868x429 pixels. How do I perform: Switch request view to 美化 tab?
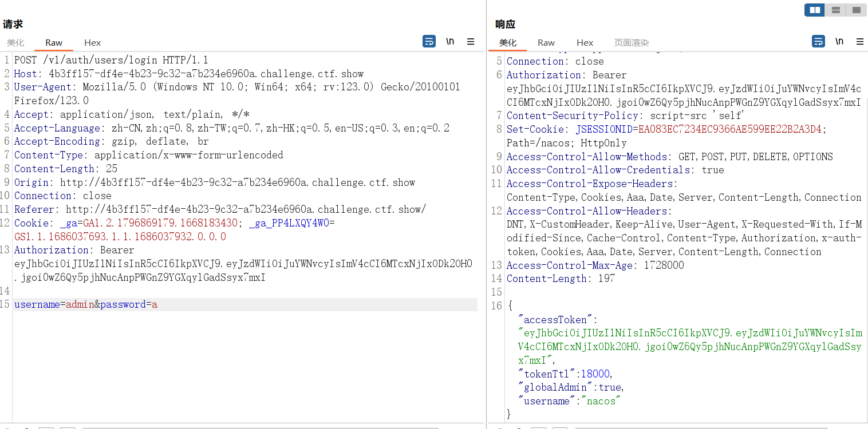15,42
